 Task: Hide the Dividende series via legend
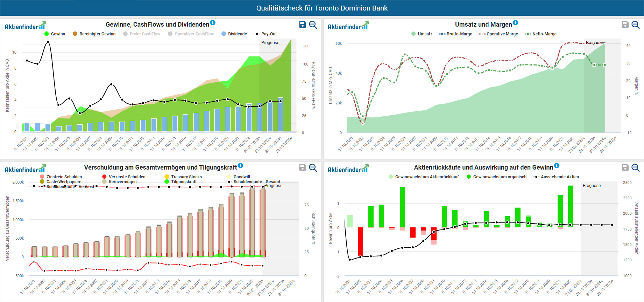pyautogui.click(x=237, y=34)
